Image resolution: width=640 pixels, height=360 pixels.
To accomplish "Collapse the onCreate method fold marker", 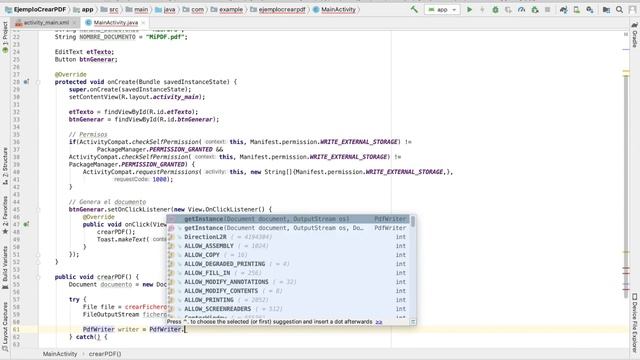I will pos(38,82).
